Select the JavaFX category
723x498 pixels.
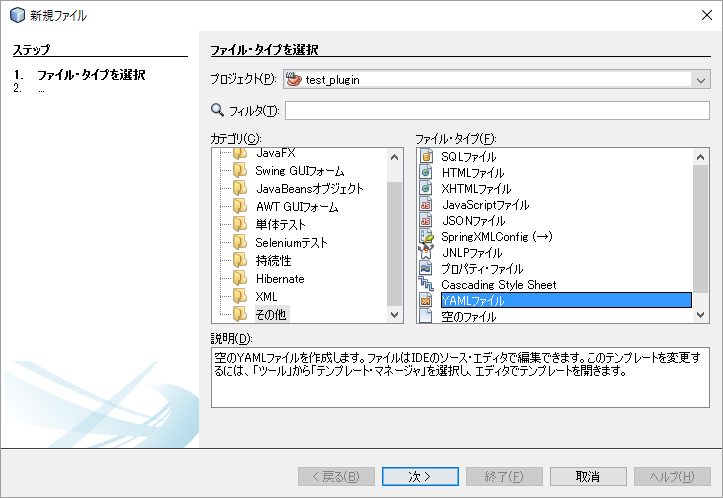pyautogui.click(x=276, y=153)
